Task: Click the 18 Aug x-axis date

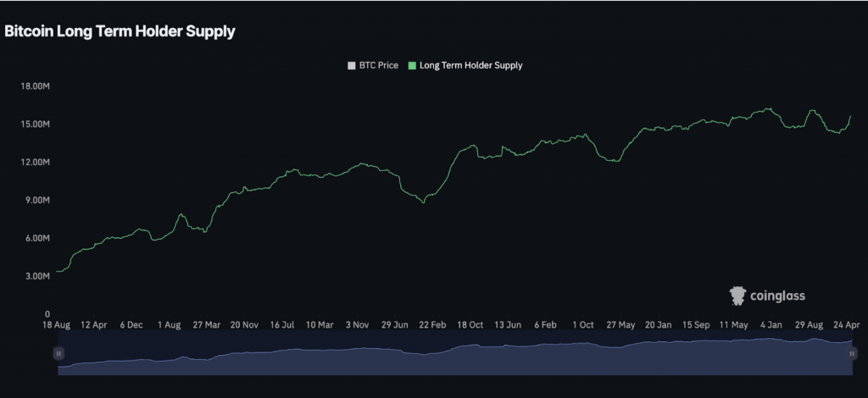Action: (56, 325)
